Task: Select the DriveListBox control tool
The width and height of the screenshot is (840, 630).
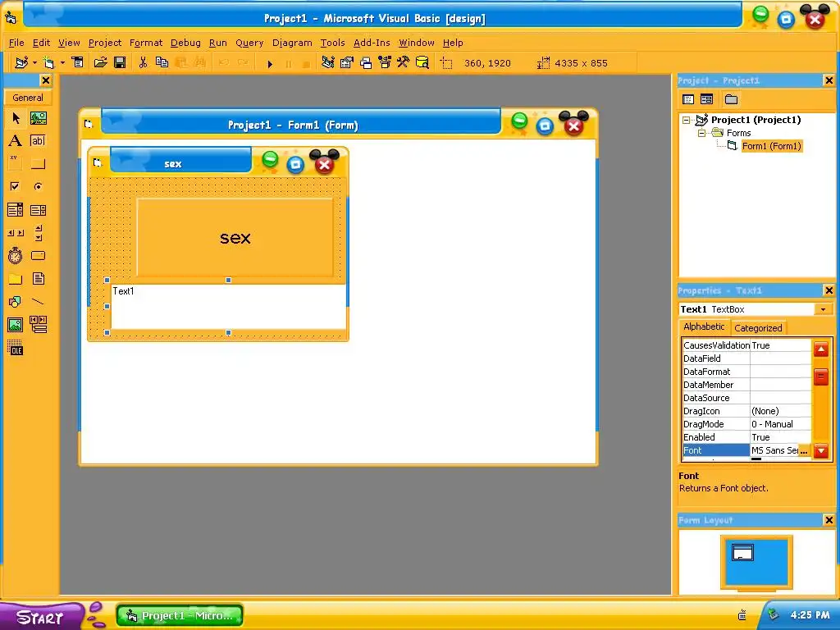Action: [x=38, y=256]
